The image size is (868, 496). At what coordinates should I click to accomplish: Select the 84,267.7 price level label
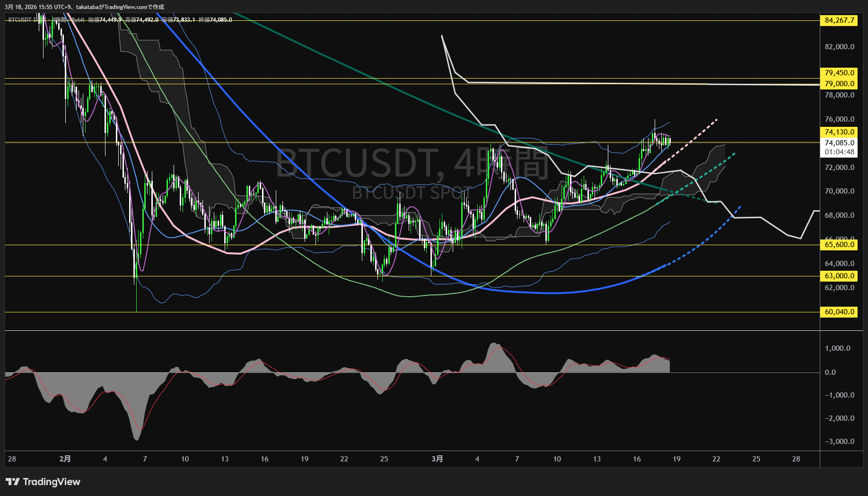tap(839, 20)
